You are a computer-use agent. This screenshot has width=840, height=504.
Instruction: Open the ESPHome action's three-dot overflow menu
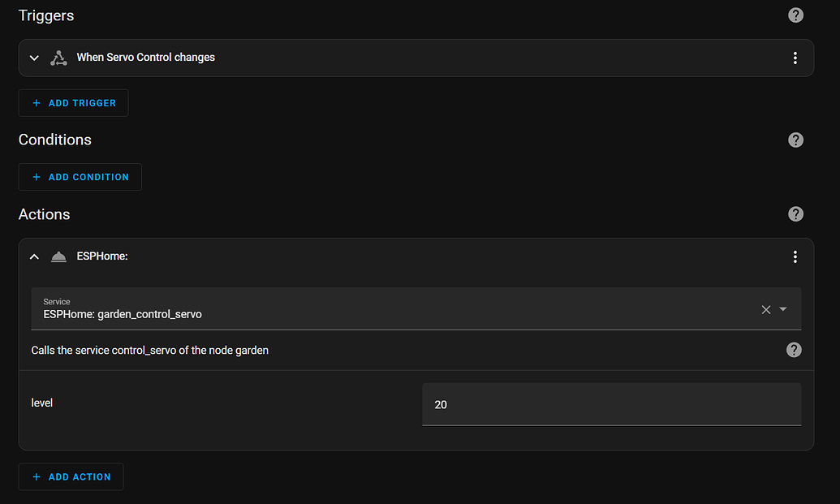(x=795, y=256)
